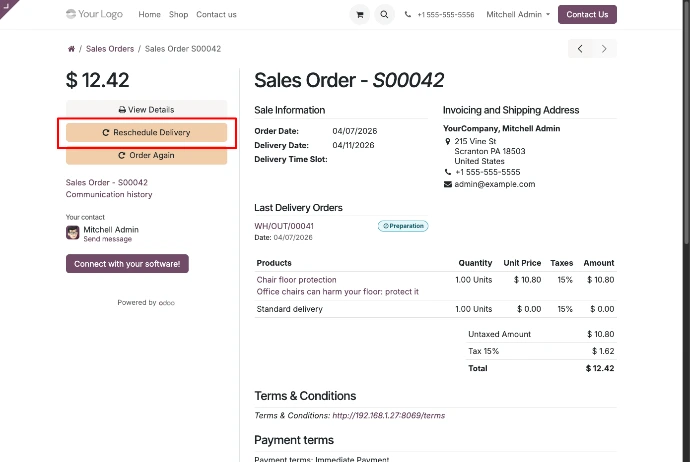Open the Shop menu item
The image size is (690, 462).
178,15
